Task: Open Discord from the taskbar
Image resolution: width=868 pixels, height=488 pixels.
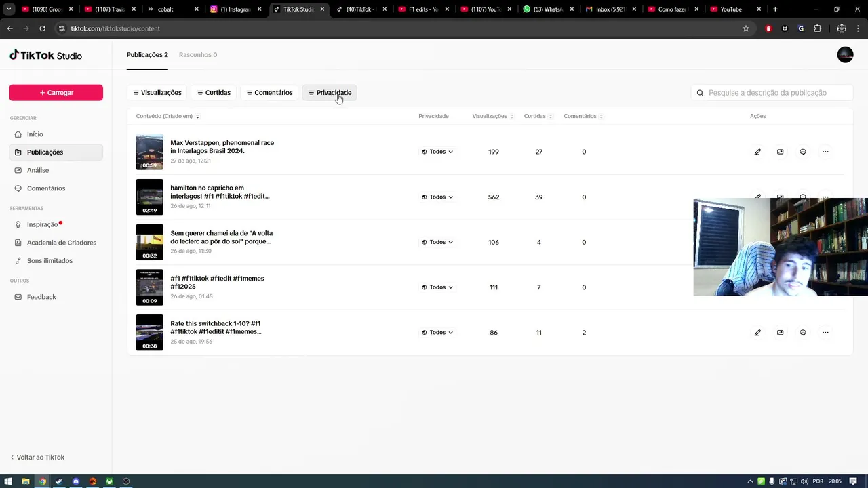Action: (x=76, y=481)
